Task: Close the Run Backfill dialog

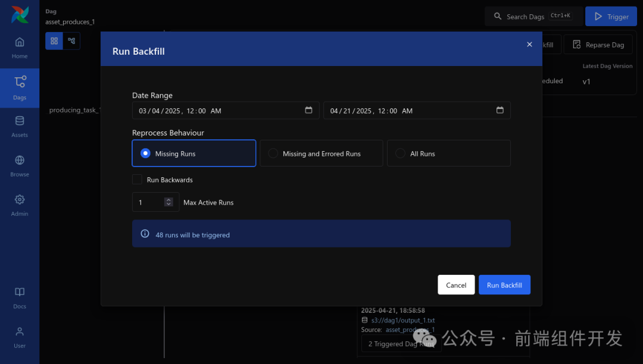Action: (x=529, y=44)
